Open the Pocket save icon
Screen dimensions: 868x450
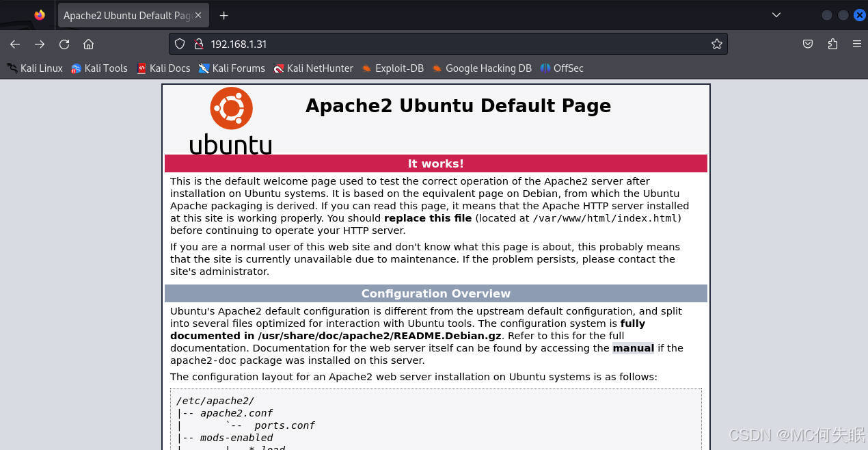pyautogui.click(x=808, y=44)
